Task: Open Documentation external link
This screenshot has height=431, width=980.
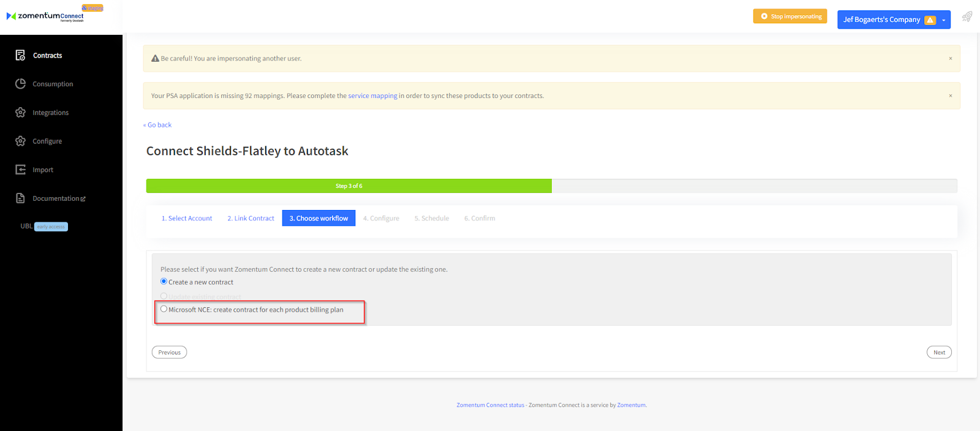Action: [59, 198]
